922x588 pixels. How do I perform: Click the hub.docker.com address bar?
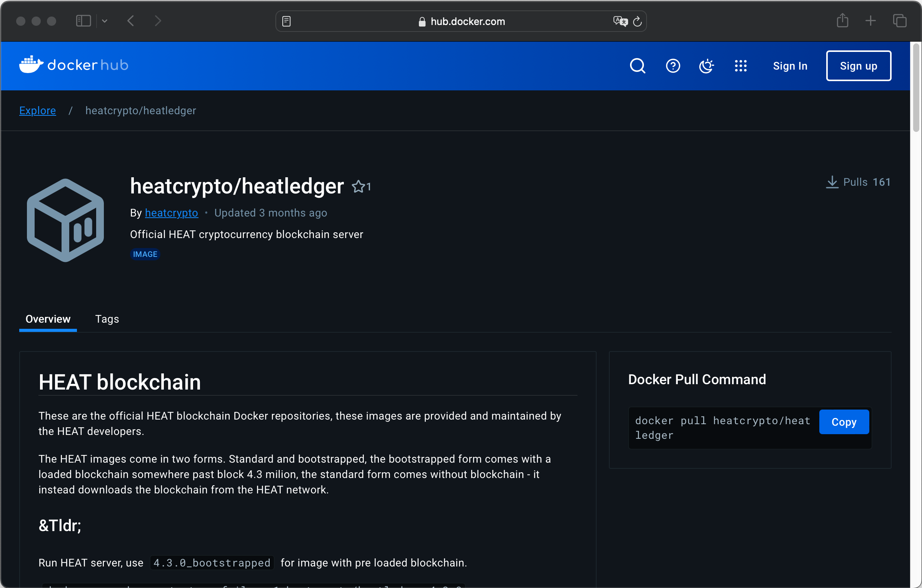(x=461, y=21)
